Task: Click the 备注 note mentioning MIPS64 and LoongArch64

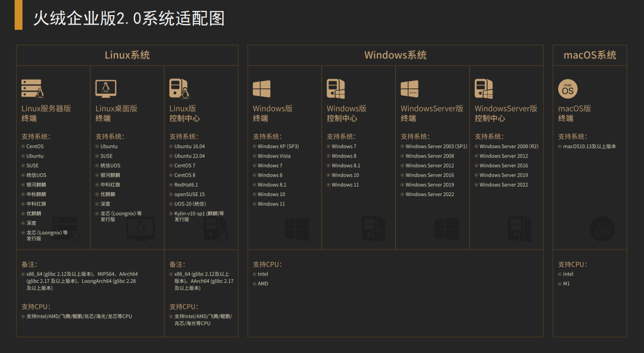Action: pos(82,281)
